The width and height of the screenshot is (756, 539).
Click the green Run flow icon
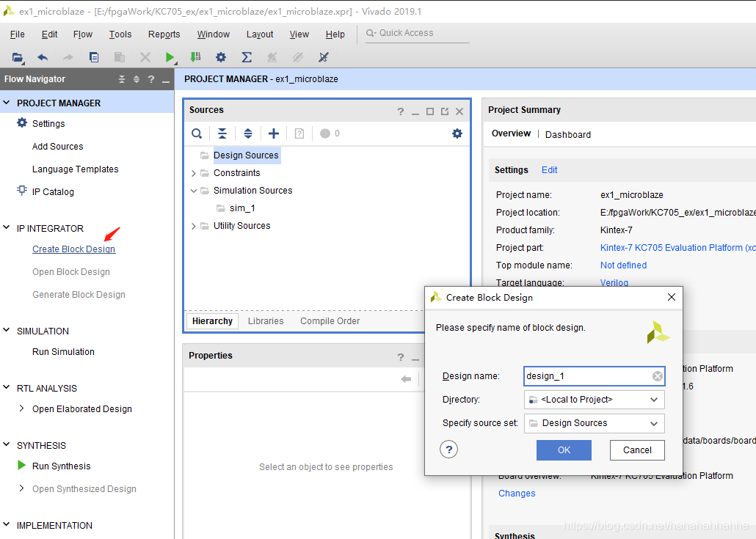[170, 58]
